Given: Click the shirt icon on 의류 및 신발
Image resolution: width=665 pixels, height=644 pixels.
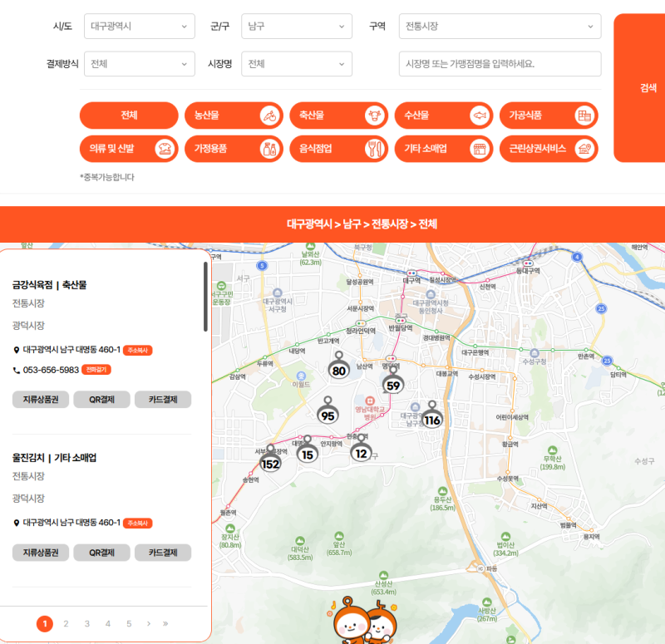Looking at the screenshot, I should (x=165, y=149).
